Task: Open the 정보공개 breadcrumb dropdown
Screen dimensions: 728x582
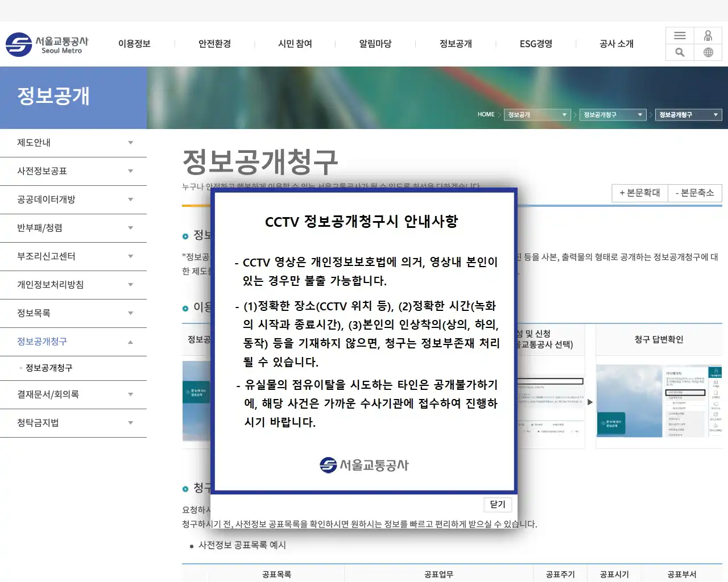Action: coord(537,115)
